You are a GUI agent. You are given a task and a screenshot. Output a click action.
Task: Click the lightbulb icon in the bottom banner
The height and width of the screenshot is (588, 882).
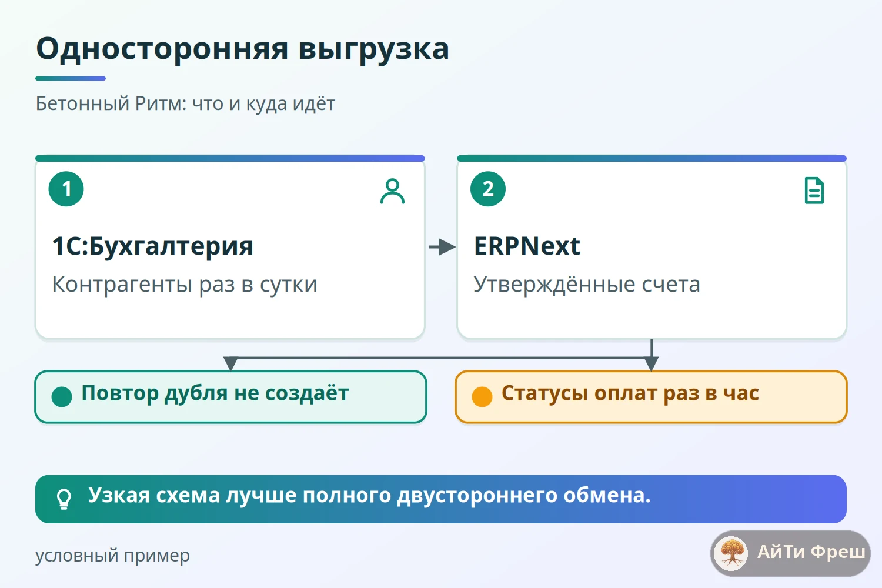[x=64, y=499]
